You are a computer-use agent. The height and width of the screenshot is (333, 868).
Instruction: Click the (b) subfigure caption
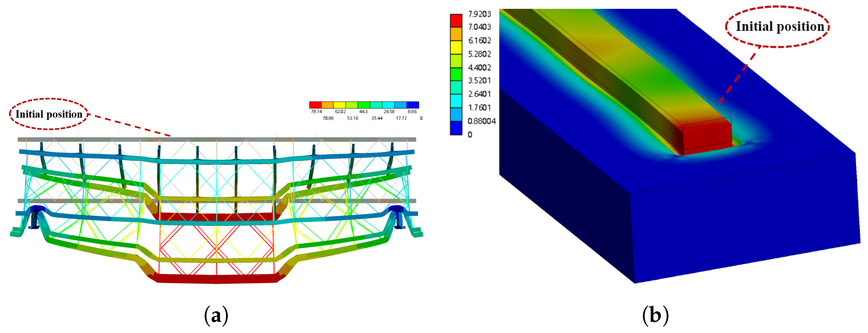[655, 316]
